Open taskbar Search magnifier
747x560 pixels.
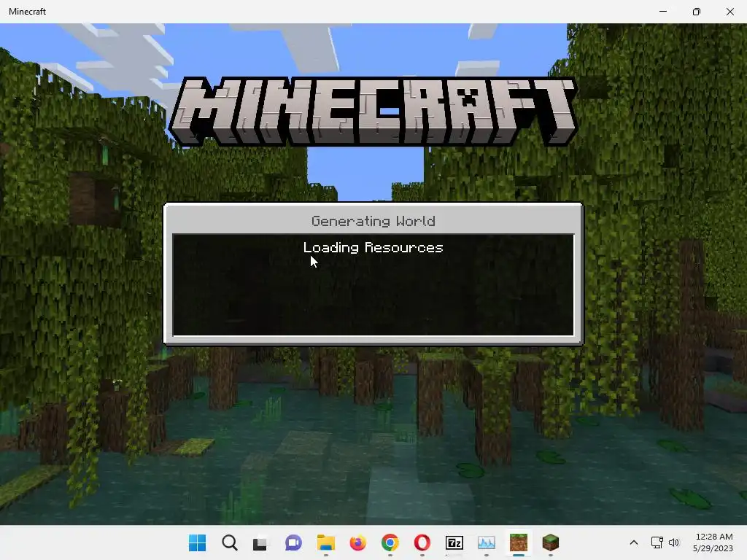point(230,542)
